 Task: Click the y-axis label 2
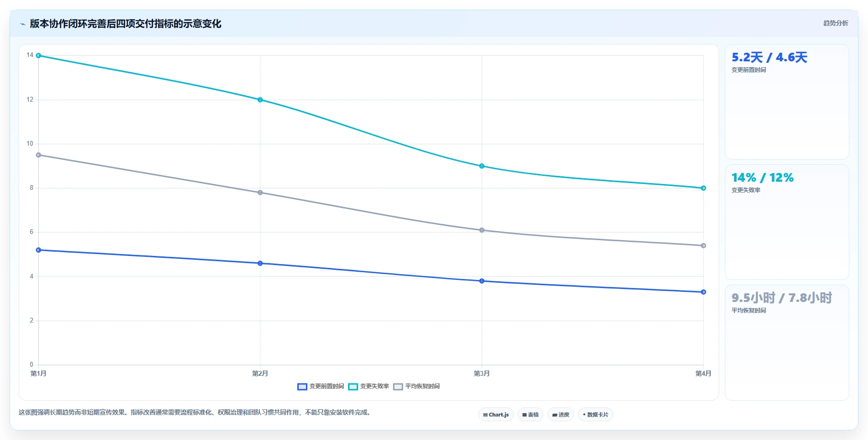coord(32,321)
